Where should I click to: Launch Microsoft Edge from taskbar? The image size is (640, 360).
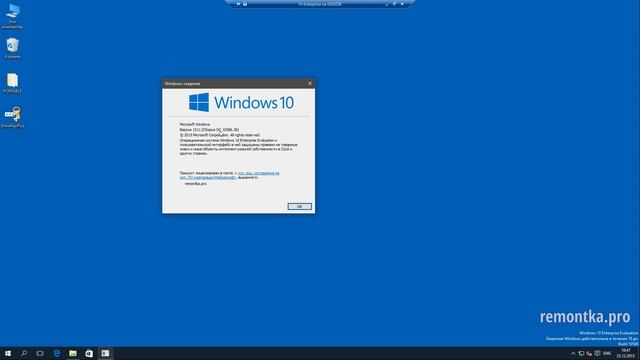(57, 353)
